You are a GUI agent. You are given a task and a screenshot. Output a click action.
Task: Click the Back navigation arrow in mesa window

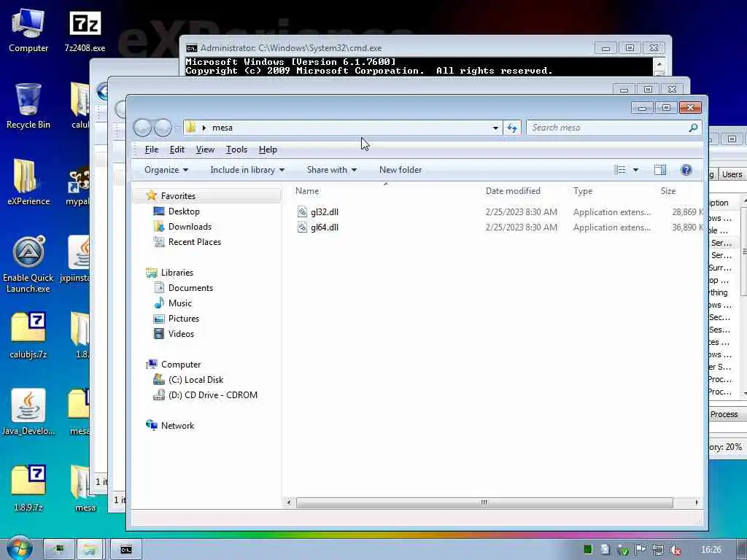pyautogui.click(x=142, y=128)
